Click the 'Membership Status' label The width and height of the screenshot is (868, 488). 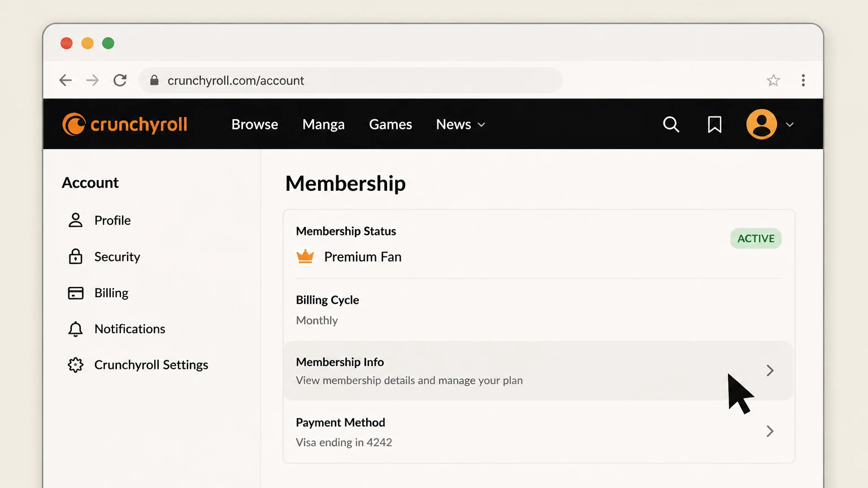click(x=346, y=231)
